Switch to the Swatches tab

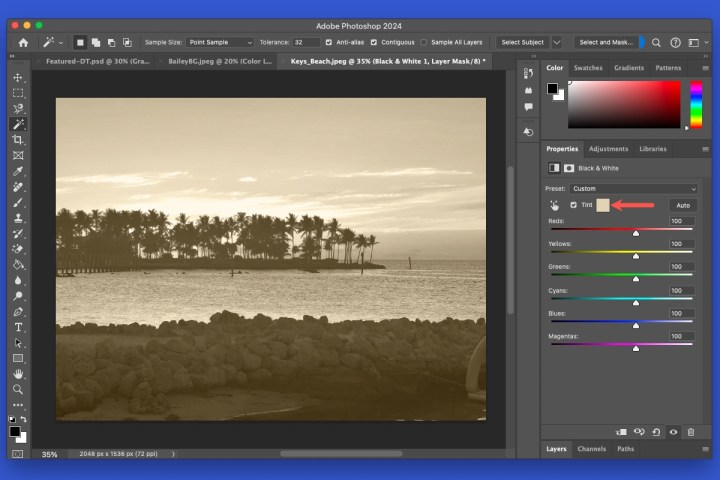pyautogui.click(x=588, y=68)
